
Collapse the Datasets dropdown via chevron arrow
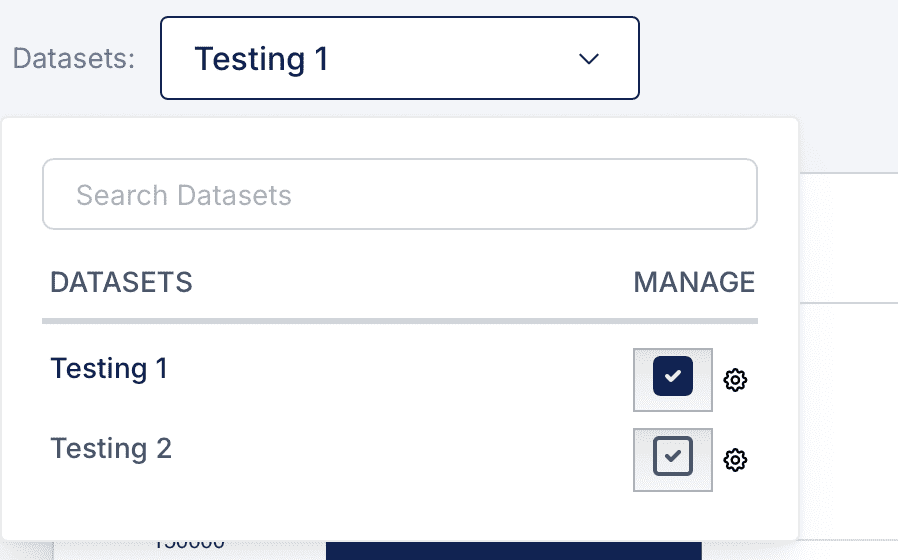coord(589,58)
